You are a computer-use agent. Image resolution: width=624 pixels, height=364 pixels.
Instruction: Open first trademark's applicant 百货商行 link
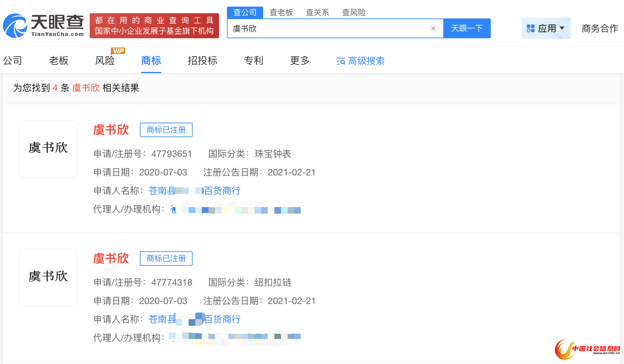coord(195,191)
